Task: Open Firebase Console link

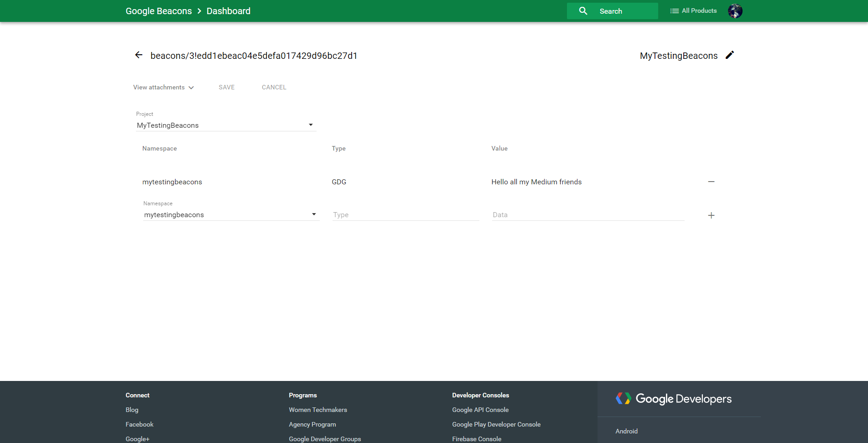Action: click(477, 439)
